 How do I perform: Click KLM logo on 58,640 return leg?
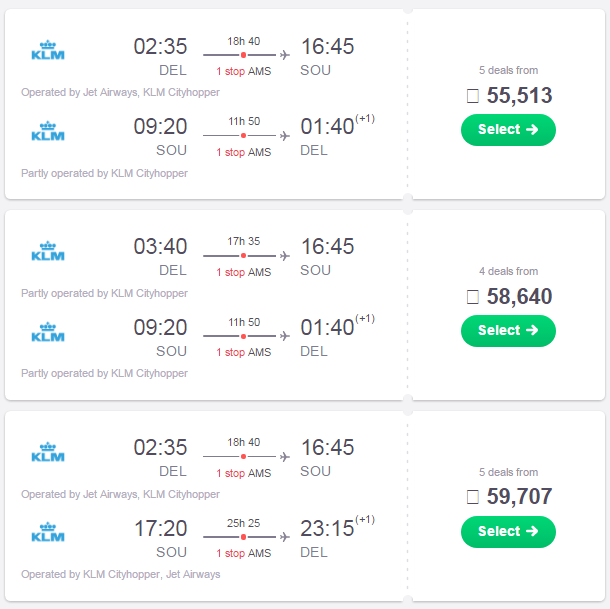click(48, 332)
